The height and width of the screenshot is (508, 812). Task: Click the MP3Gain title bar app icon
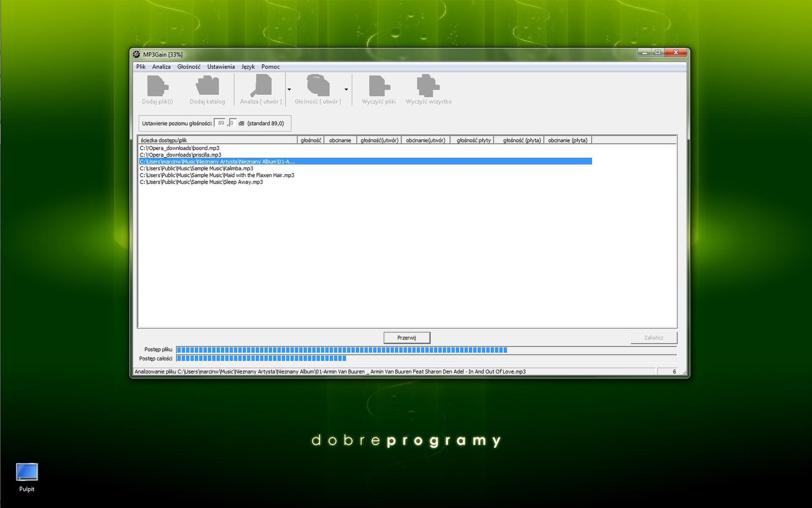(x=137, y=54)
